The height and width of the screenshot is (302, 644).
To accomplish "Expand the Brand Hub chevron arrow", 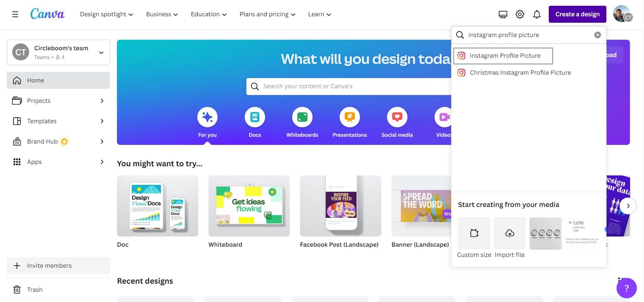I will [x=102, y=141].
